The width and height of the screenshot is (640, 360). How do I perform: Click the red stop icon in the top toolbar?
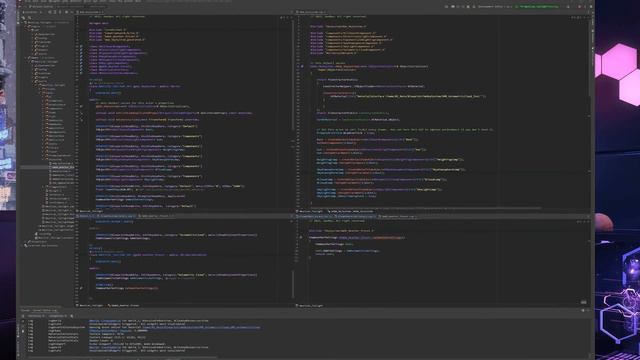point(579,7)
